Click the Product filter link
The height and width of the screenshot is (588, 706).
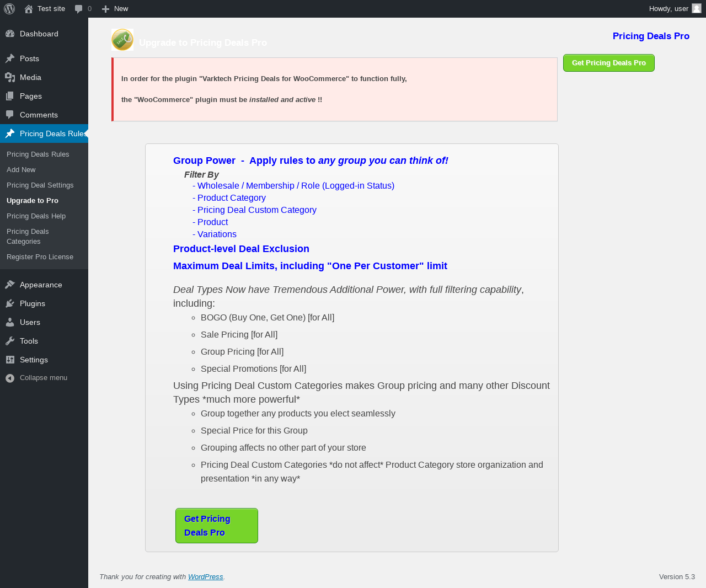click(x=212, y=222)
